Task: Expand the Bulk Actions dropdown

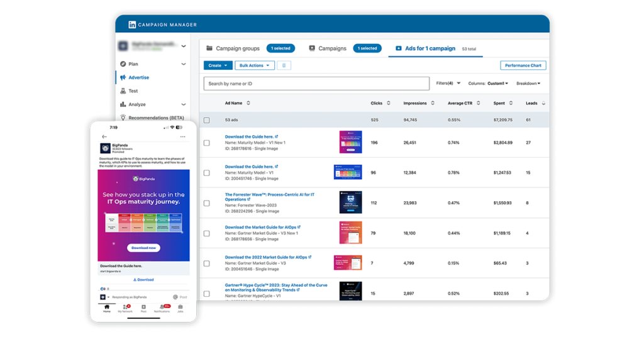Action: 255,65
